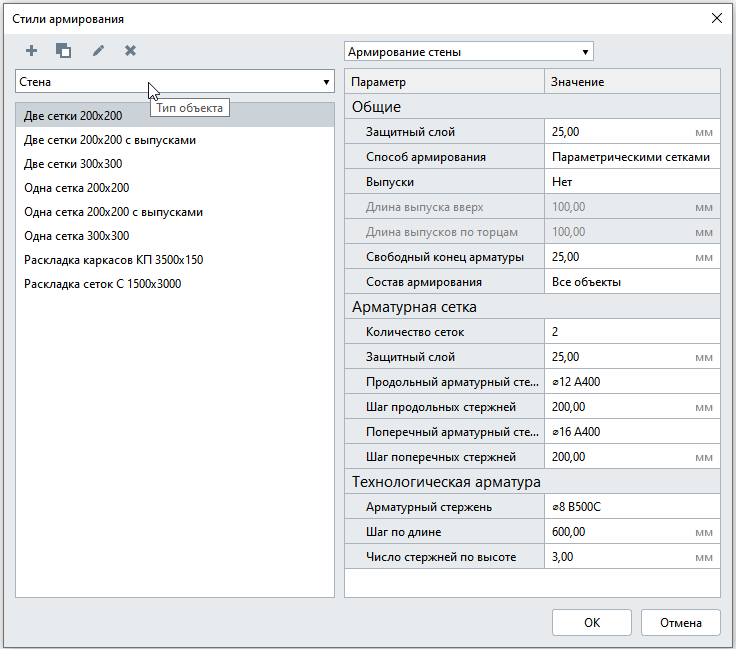Viewport: 736px width, 649px height.
Task: Click the rename style pencil icon
Action: click(x=98, y=50)
